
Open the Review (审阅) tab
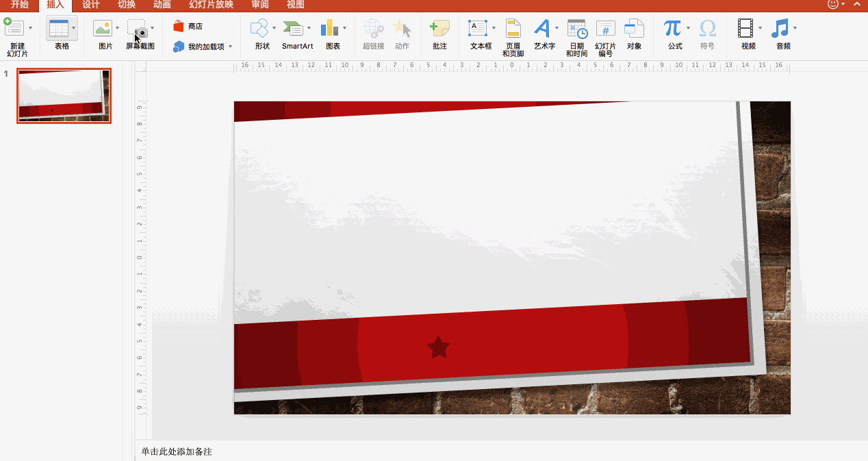tap(260, 5)
